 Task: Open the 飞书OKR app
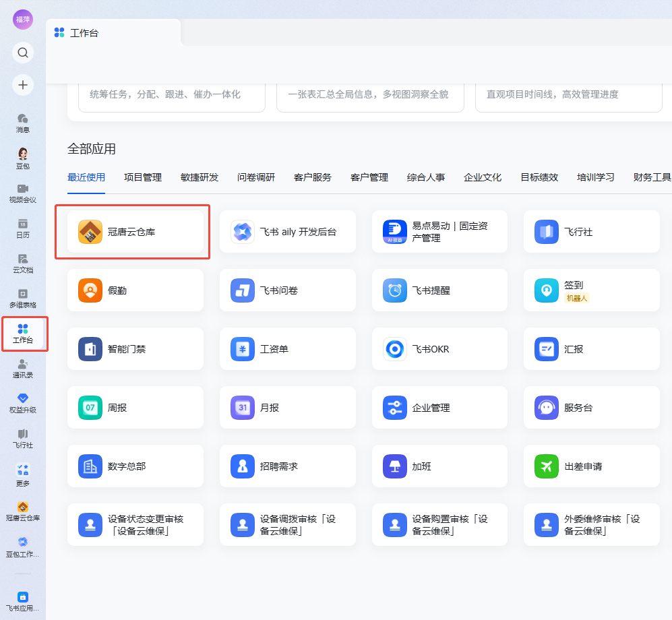pyautogui.click(x=439, y=349)
